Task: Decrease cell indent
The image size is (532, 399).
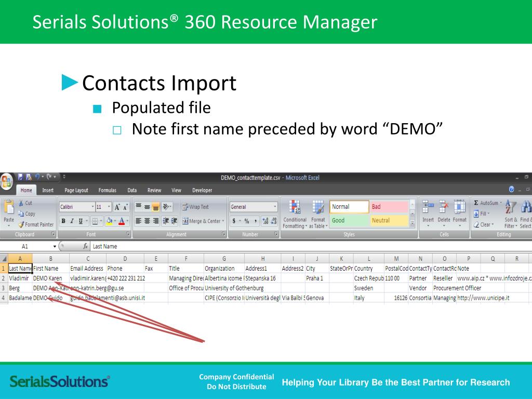Action: point(166,221)
